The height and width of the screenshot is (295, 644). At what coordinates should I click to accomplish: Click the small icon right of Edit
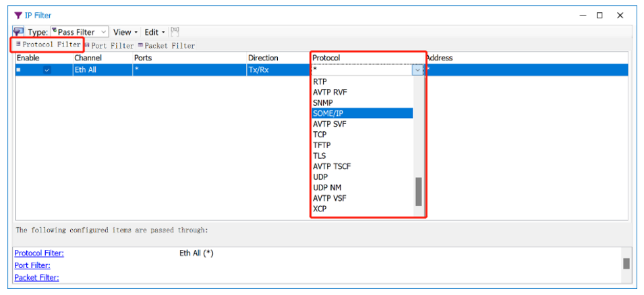tap(175, 31)
